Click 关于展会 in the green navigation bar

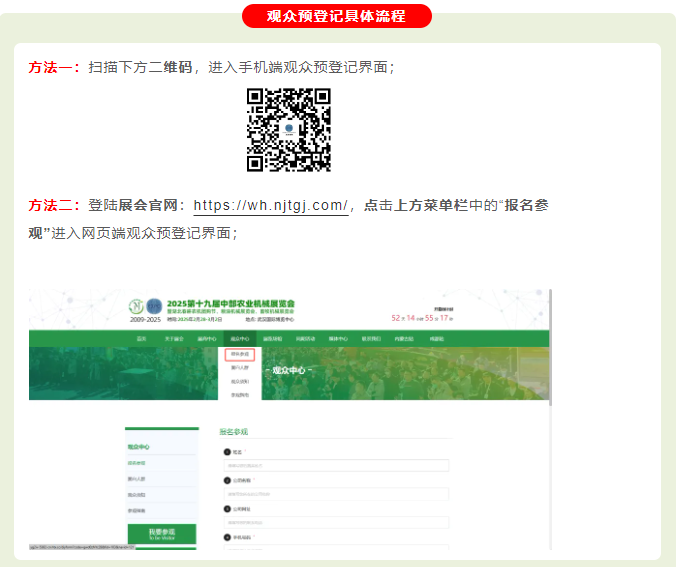[x=174, y=339]
